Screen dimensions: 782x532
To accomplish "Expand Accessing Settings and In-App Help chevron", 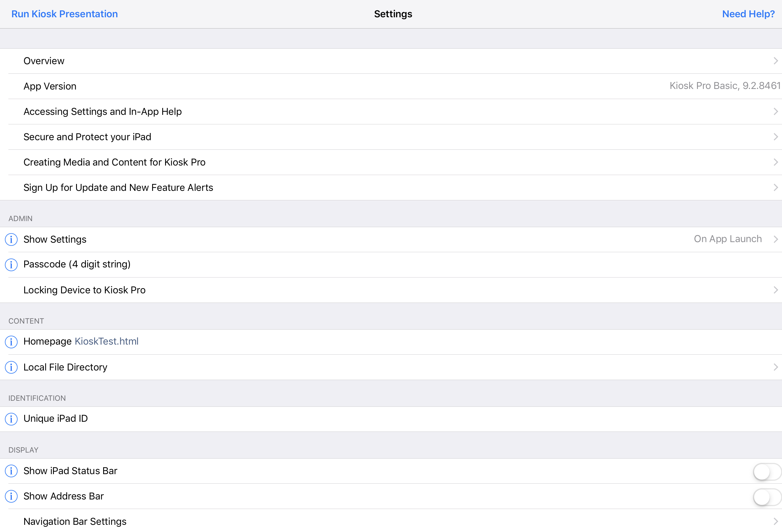I will [775, 111].
